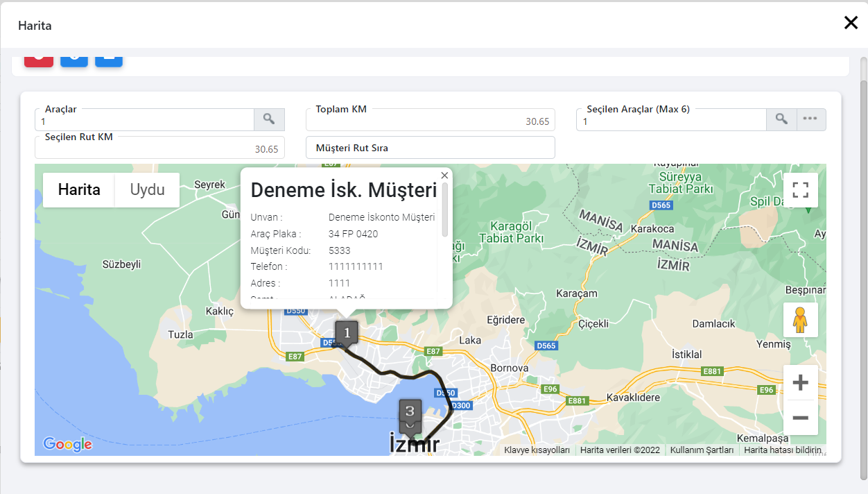Toggle the map fullscreen view
Viewport: 868px width, 494px height.
[801, 190]
